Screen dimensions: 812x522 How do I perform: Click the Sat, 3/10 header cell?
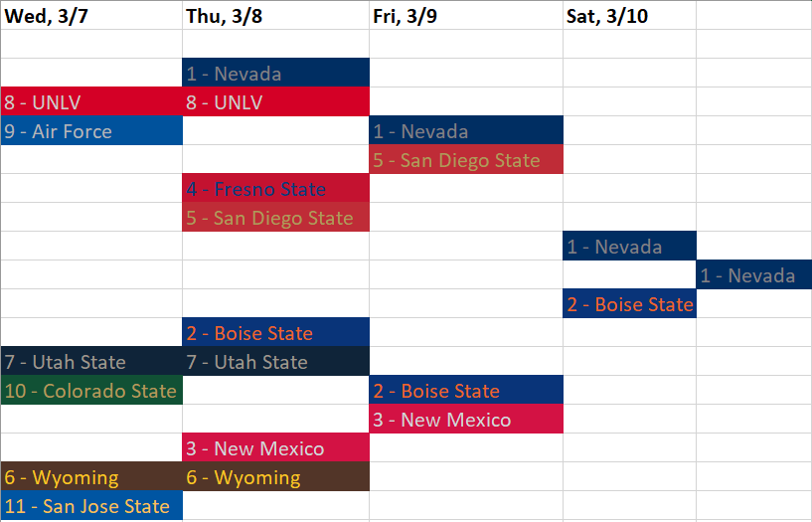click(x=628, y=16)
